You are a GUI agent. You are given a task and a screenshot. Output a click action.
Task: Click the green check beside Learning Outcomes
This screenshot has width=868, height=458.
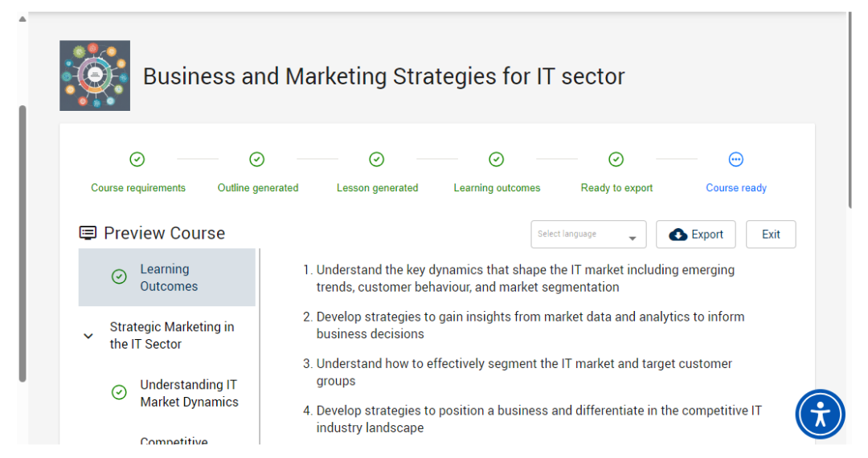[x=119, y=277]
